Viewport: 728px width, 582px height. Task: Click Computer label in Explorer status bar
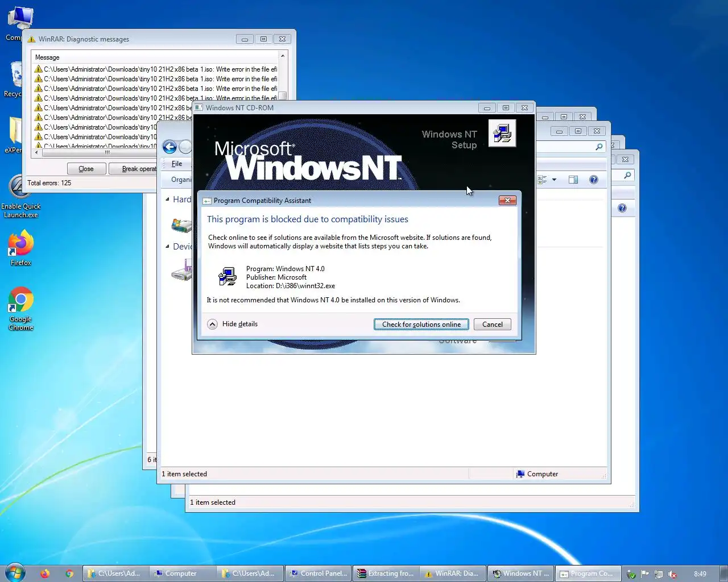[543, 474]
